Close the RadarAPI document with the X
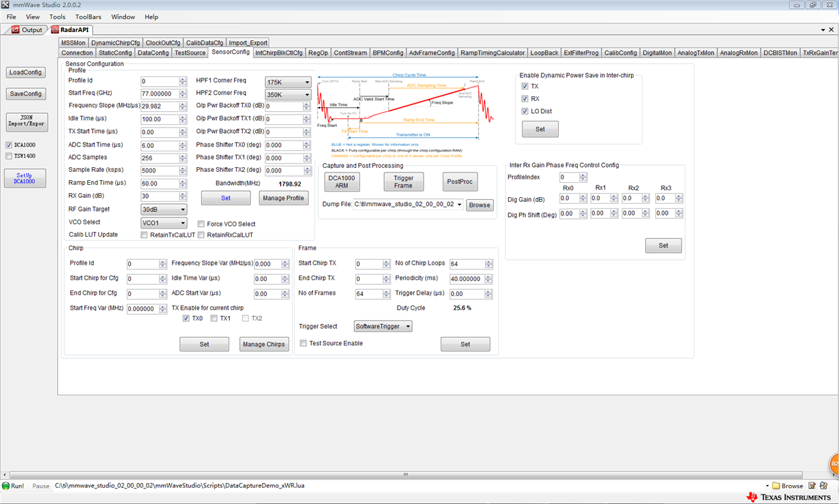This screenshot has height=504, width=839. point(832,30)
